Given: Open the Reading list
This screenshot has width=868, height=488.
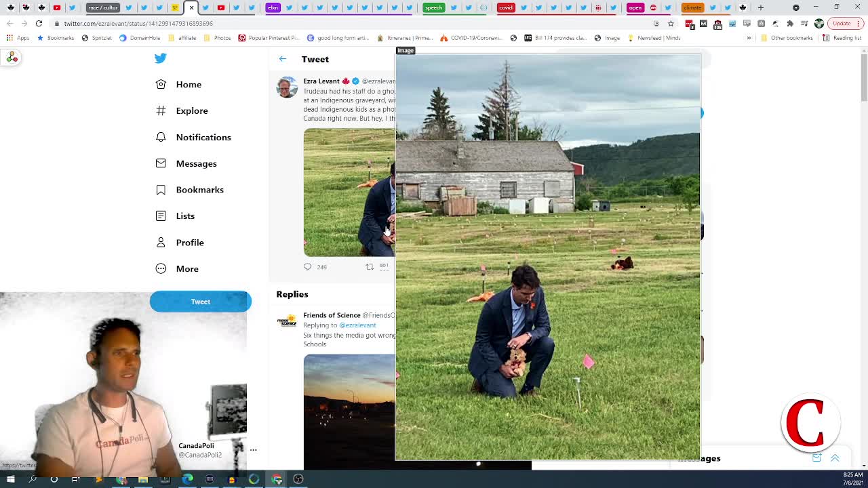Looking at the screenshot, I should (x=842, y=38).
